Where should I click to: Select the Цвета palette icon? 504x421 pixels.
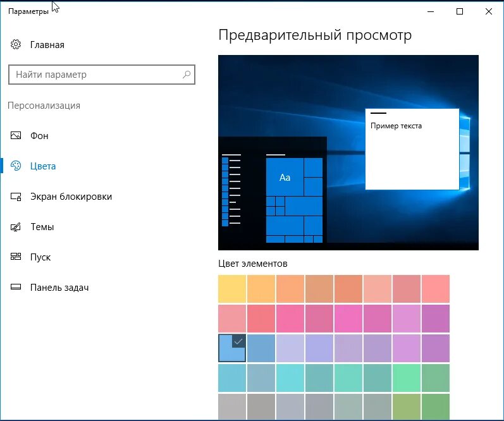click(16, 166)
